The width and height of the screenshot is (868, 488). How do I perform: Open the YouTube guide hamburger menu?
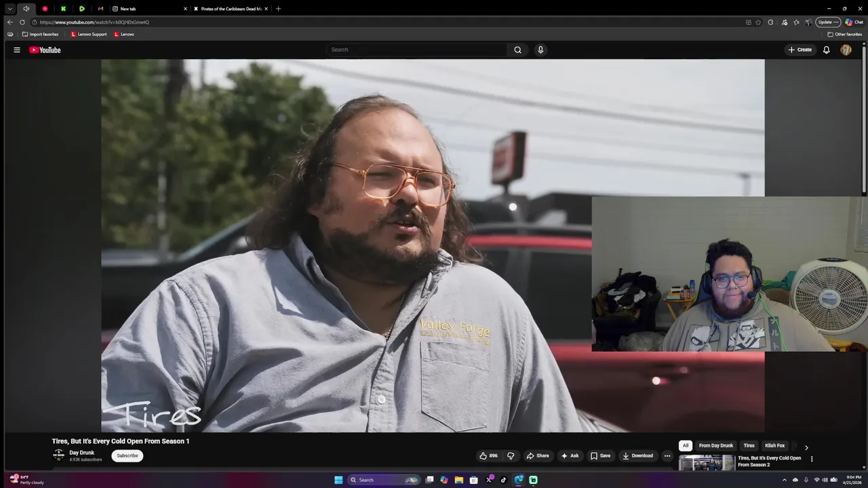coord(17,49)
